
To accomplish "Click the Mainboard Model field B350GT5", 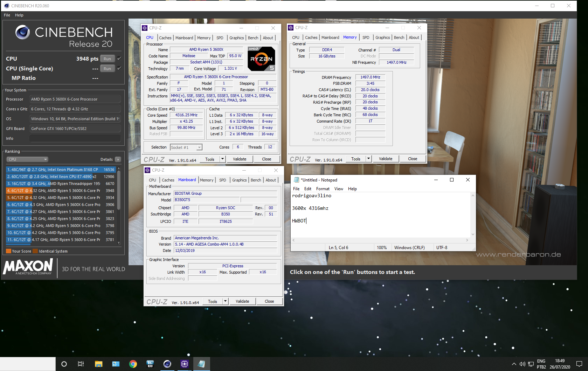I will click(207, 200).
